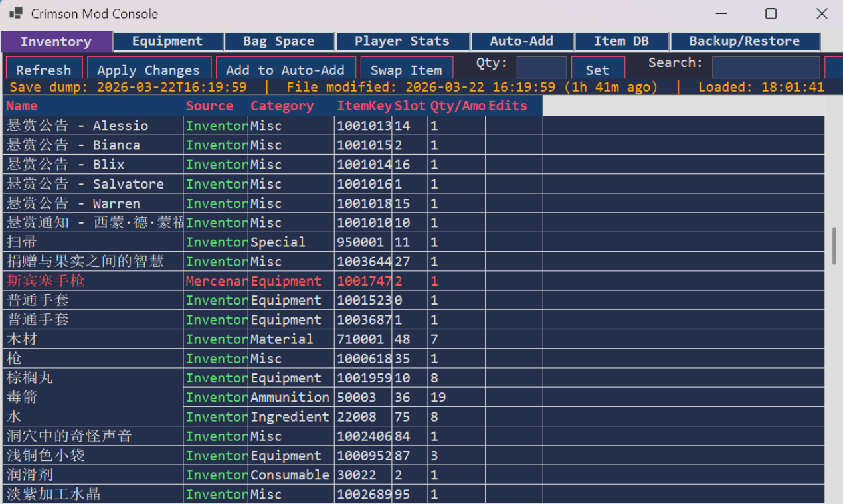Focus the Qty input field
843x504 pixels.
(541, 68)
